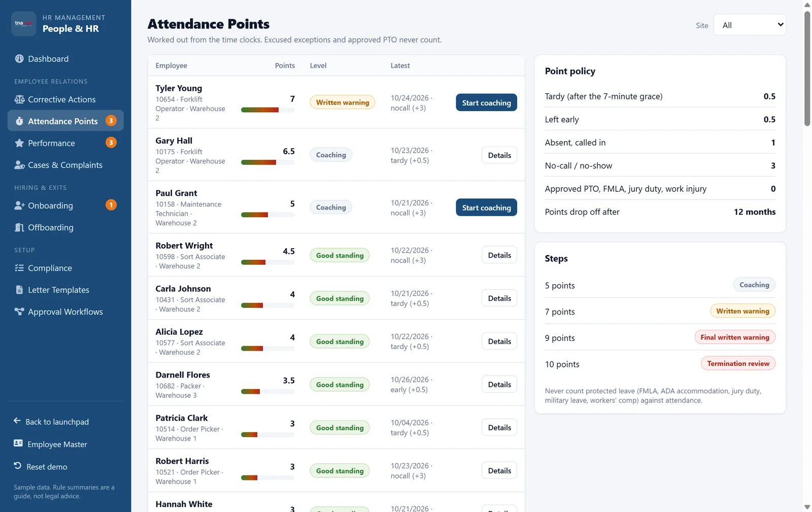Click the Corrective Actions scales icon
Viewport: 812px width, 512px height.
coord(19,99)
